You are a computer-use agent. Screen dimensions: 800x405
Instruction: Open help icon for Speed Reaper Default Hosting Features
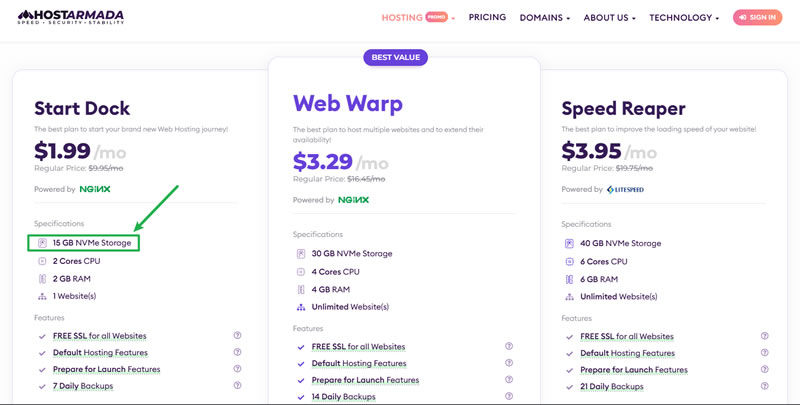764,352
